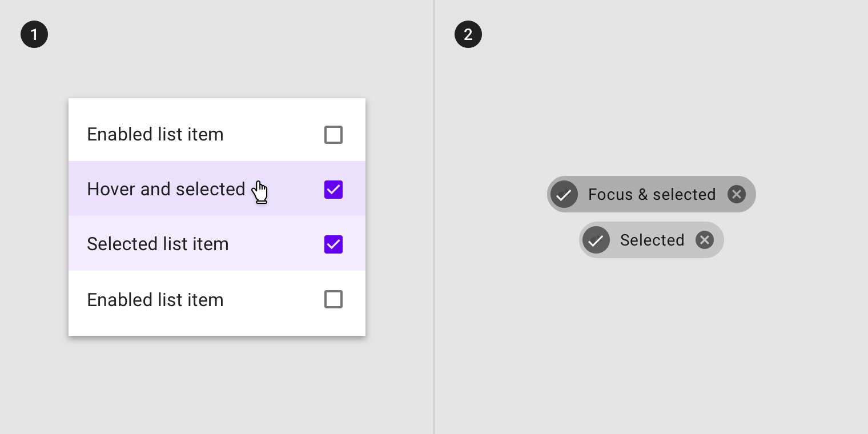The image size is (868, 434).
Task: Click the vertical divider between panels
Action: 434,217
